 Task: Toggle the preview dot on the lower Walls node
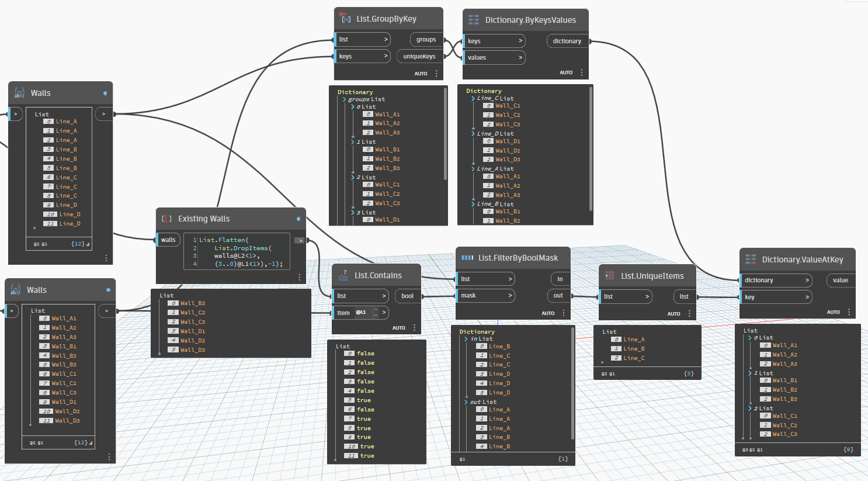tap(108, 289)
